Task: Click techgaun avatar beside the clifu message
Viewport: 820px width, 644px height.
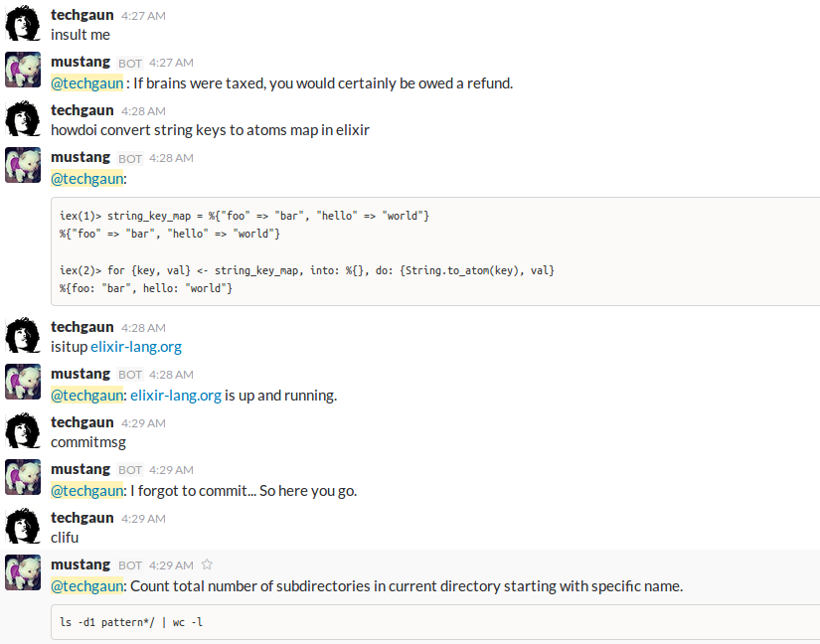Action: (23, 526)
